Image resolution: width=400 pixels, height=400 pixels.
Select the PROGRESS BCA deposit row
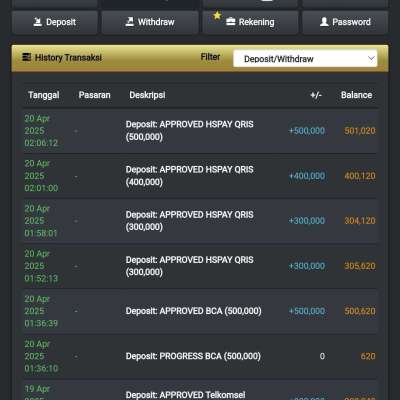pos(200,356)
